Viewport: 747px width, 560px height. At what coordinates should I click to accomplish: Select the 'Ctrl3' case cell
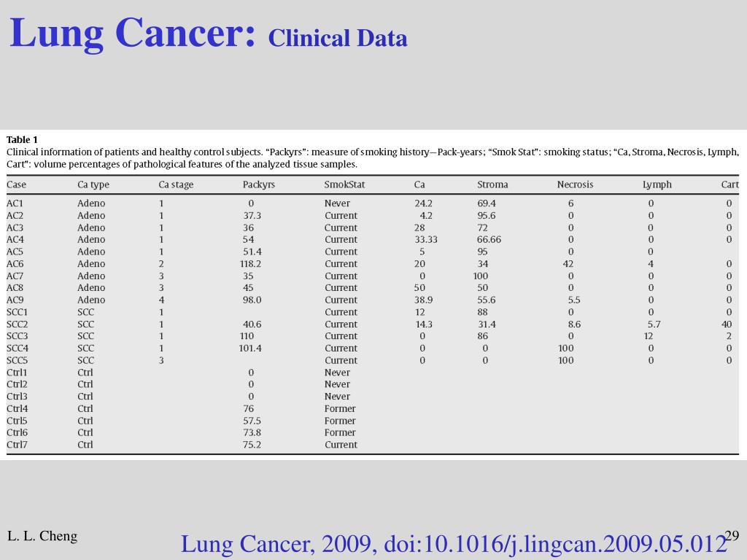click(x=17, y=397)
